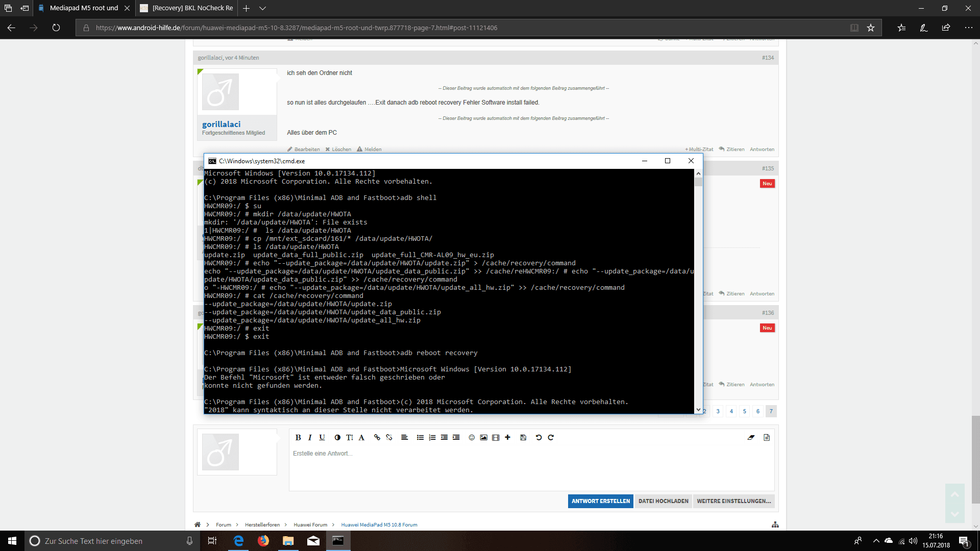Undo last edit in editor
Viewport: 980px width, 551px height.
(x=538, y=437)
